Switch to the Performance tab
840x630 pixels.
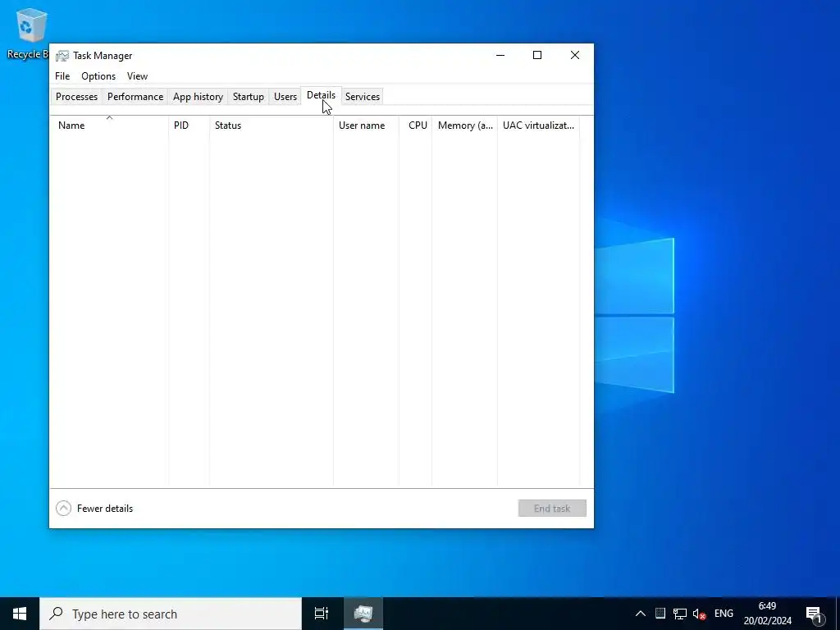tap(135, 97)
